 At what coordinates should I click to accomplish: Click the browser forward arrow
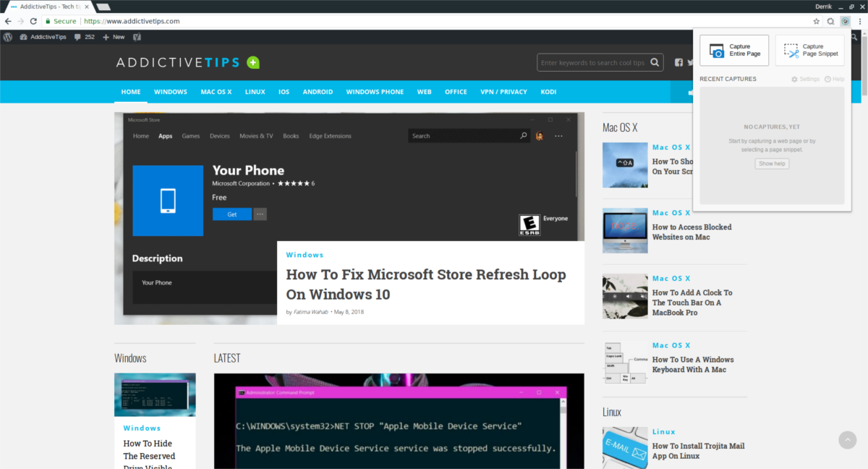(x=20, y=21)
